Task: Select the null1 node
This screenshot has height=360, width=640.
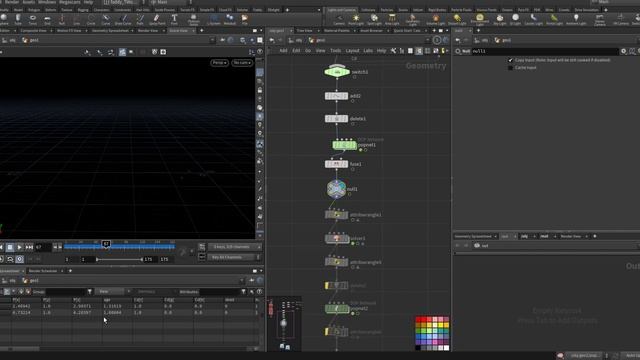Action: click(x=336, y=189)
